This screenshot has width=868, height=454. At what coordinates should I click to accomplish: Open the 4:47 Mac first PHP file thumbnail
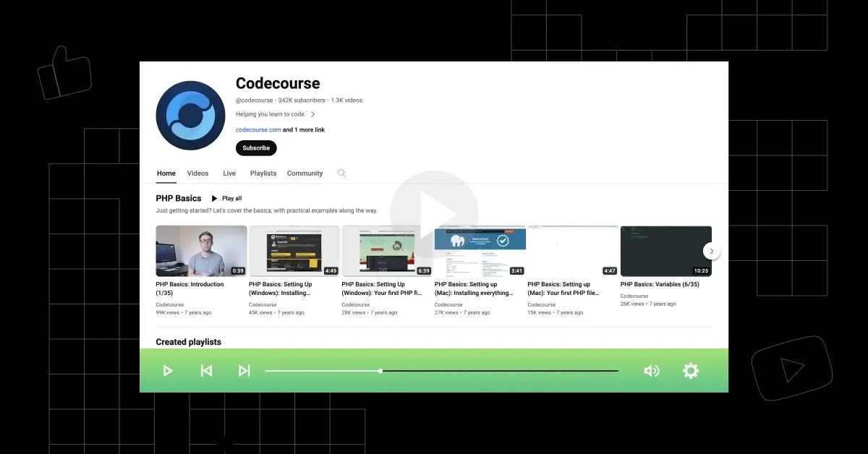573,251
